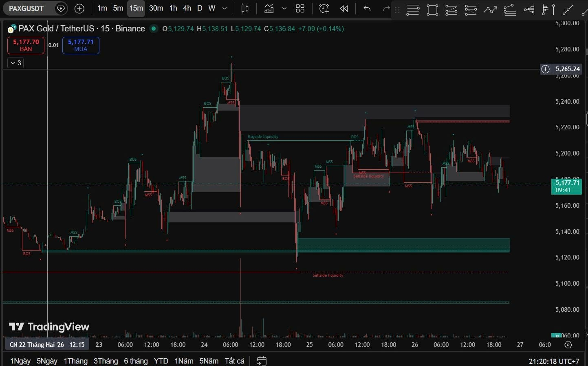
Task: Grab the drawing toolbar drag handle
Action: [397, 10]
